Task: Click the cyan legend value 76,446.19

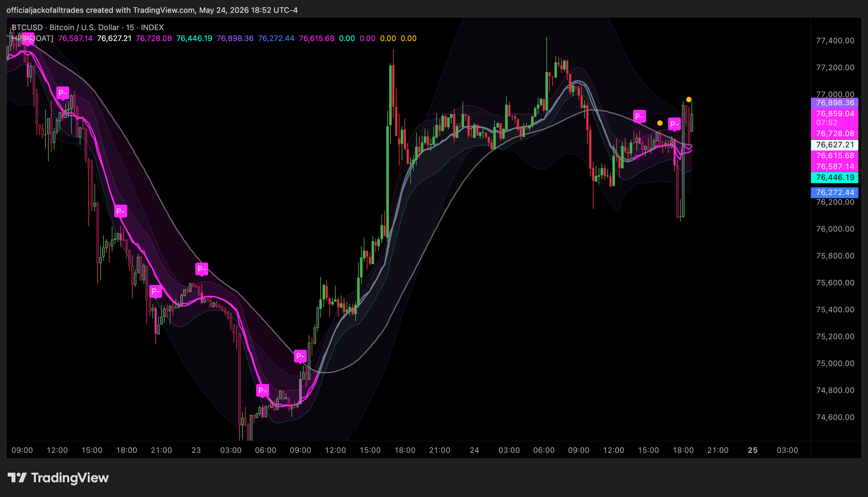Action: (194, 38)
